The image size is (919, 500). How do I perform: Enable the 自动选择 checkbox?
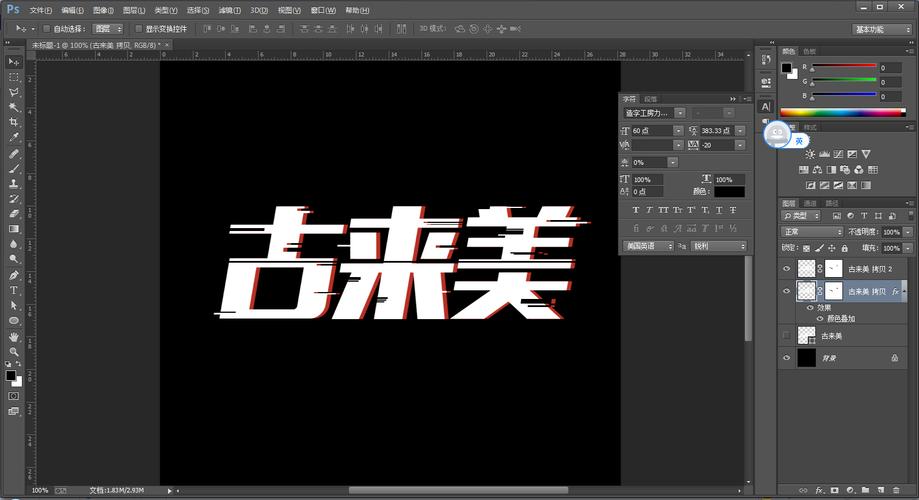46,29
